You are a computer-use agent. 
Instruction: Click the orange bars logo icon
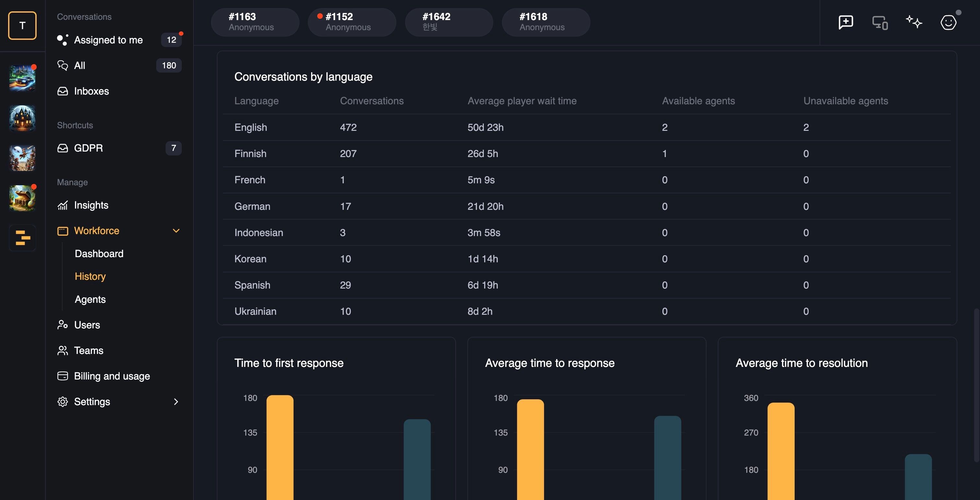[22, 238]
